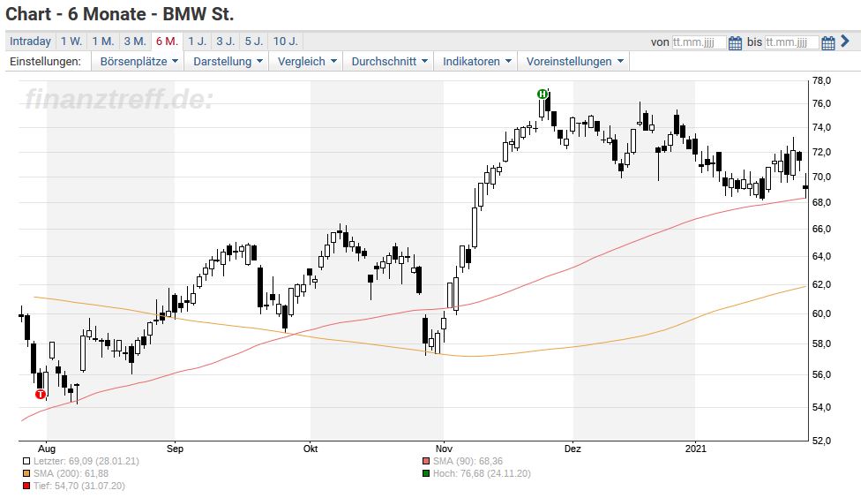Expand the Durchschnitt dropdown
Image resolution: width=868 pixels, height=498 pixels.
point(389,62)
